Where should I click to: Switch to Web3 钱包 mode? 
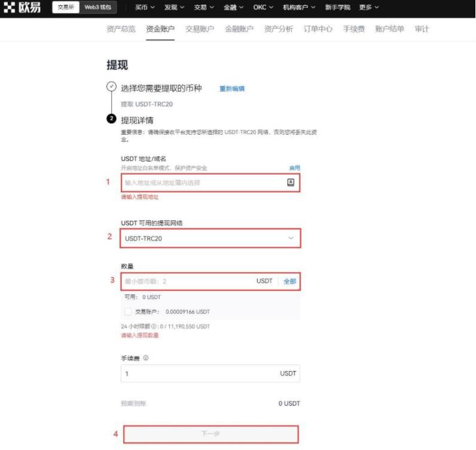97,7
